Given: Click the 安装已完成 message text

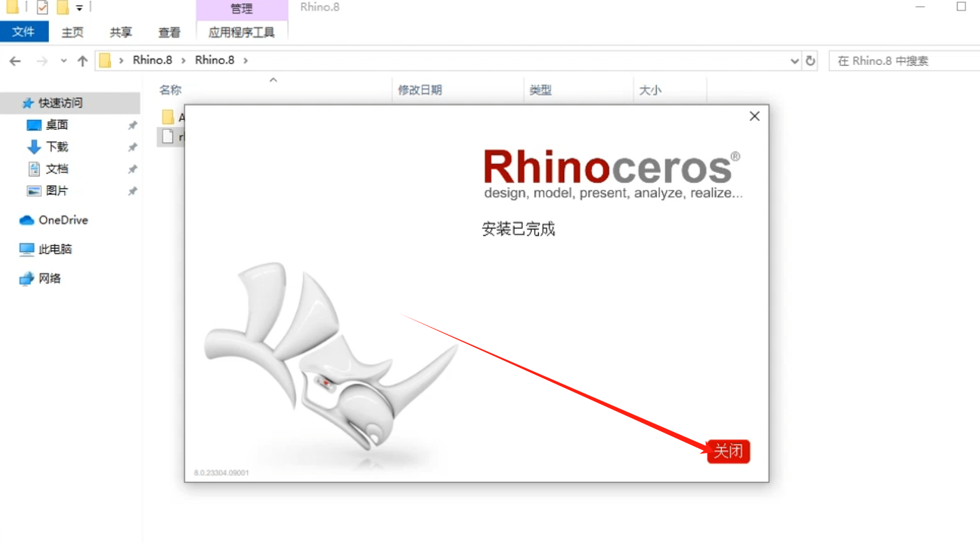Looking at the screenshot, I should (x=518, y=229).
